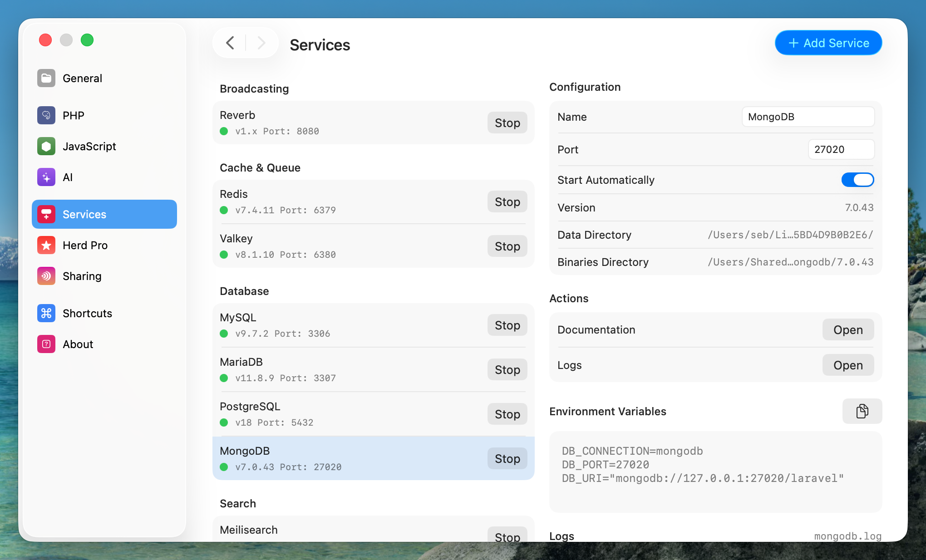The image size is (926, 560).
Task: Stop the PostgreSQL service
Action: pos(507,414)
